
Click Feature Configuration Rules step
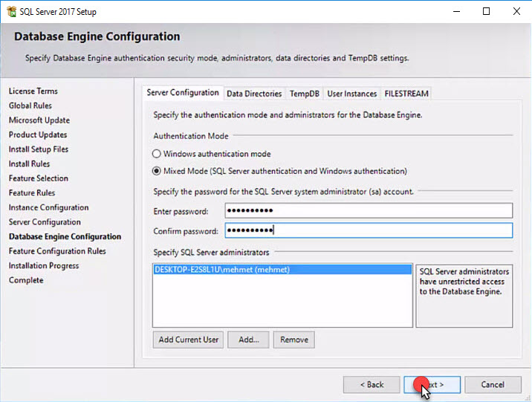[57, 251]
